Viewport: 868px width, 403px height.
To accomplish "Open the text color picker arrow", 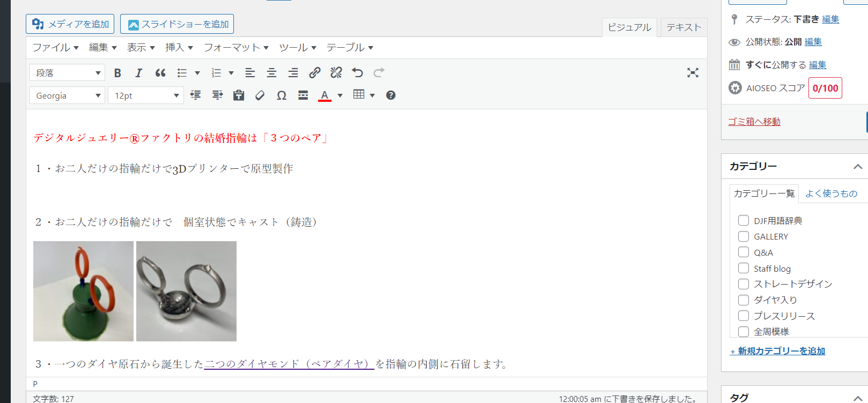I will point(340,95).
